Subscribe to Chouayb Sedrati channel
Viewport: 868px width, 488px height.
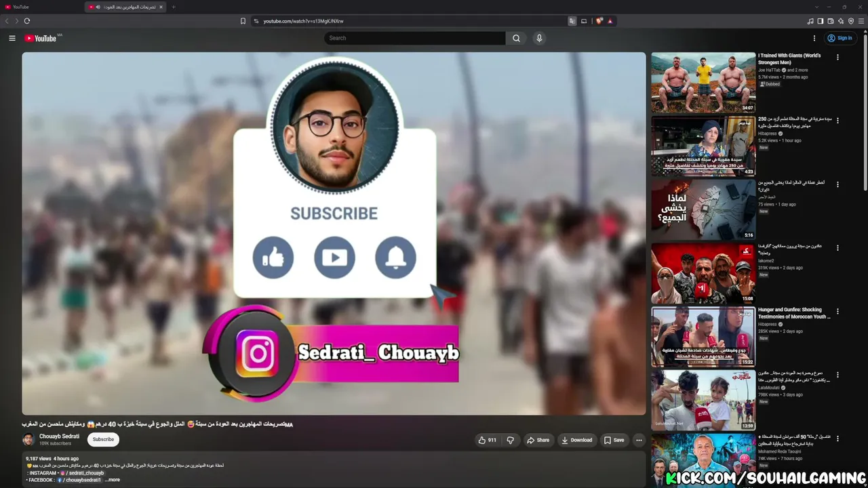pos(103,439)
